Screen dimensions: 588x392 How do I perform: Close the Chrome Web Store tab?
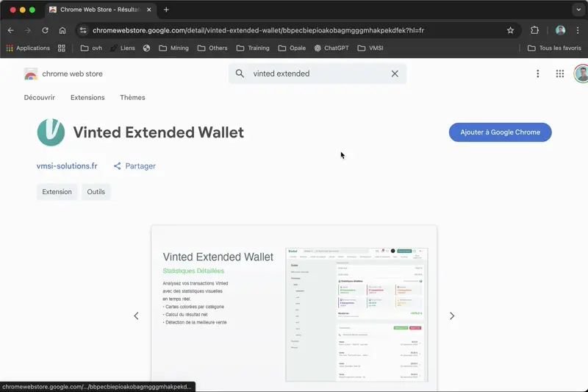[149, 10]
